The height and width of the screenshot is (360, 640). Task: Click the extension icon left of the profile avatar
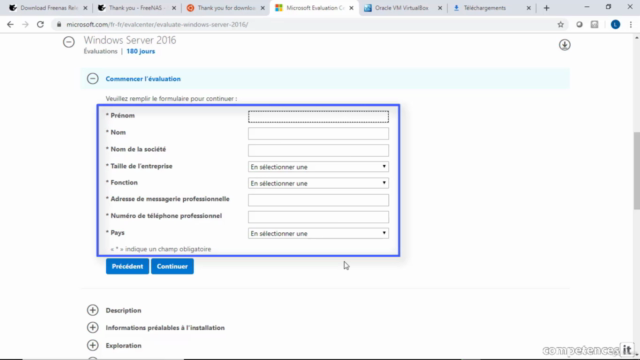594,24
